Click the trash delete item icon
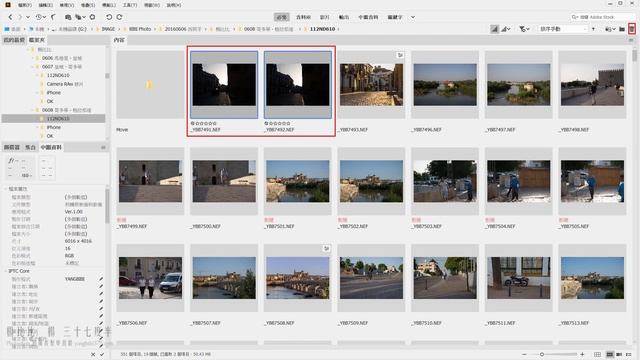The image size is (640, 360). [x=632, y=29]
